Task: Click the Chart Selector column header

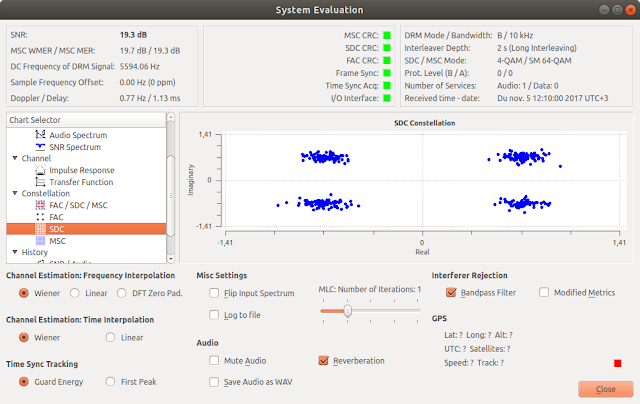Action: click(86, 120)
